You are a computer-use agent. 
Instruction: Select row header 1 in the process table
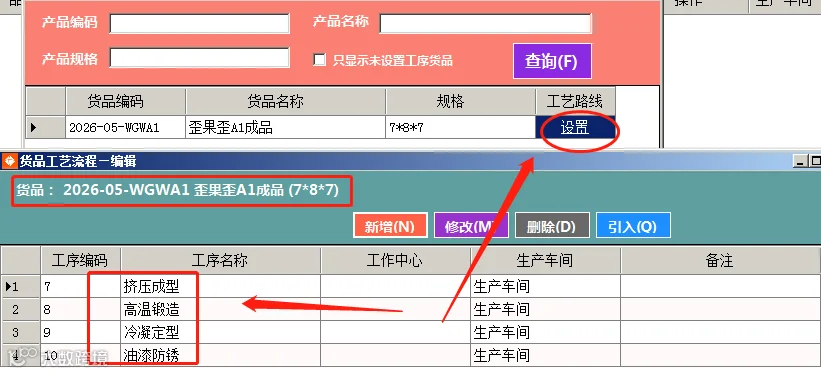pyautogui.click(x=21, y=287)
